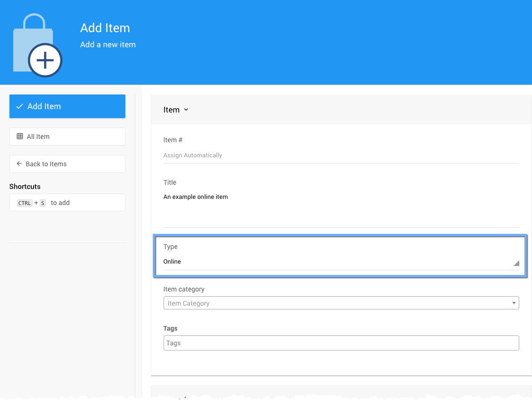
Task: Focus the Item # Assign Automatically field
Action: [x=340, y=155]
